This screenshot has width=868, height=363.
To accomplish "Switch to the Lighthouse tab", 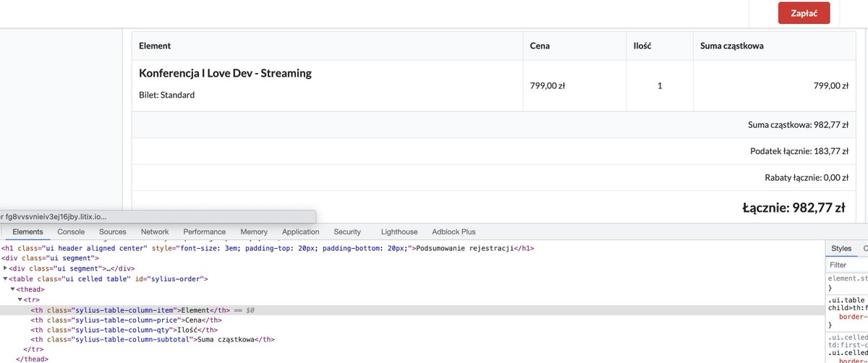I will click(x=399, y=232).
